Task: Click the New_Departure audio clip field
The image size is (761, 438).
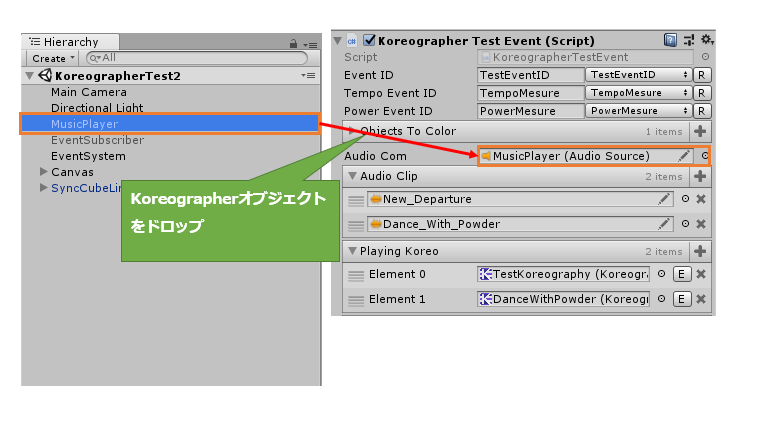Action: click(x=520, y=199)
